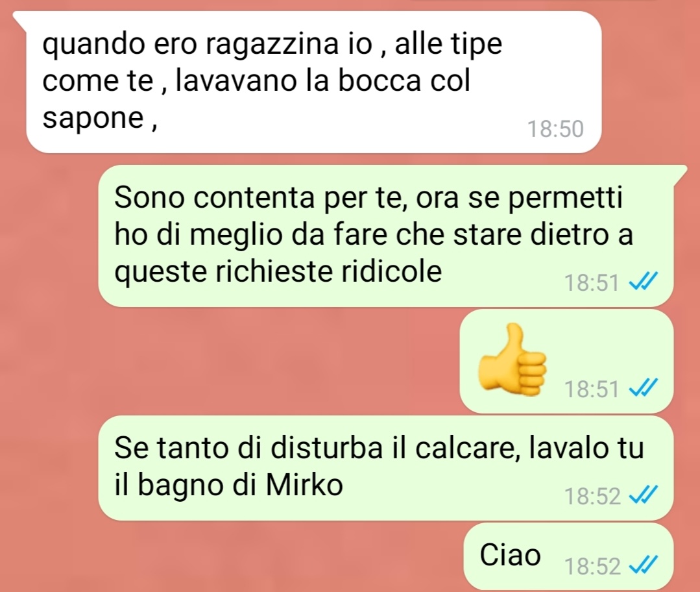This screenshot has height=592, width=700.
Task: Tap blue double-check beside 18:51 text message
Action: tap(643, 282)
